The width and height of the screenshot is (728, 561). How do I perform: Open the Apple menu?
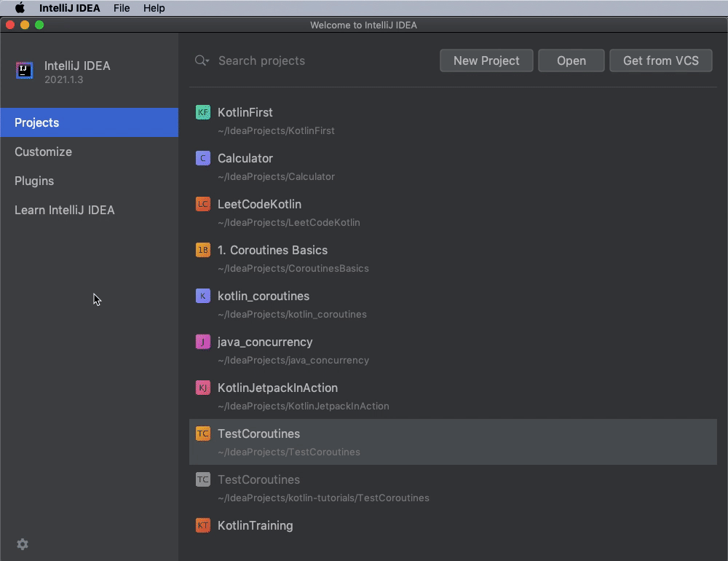click(x=20, y=8)
